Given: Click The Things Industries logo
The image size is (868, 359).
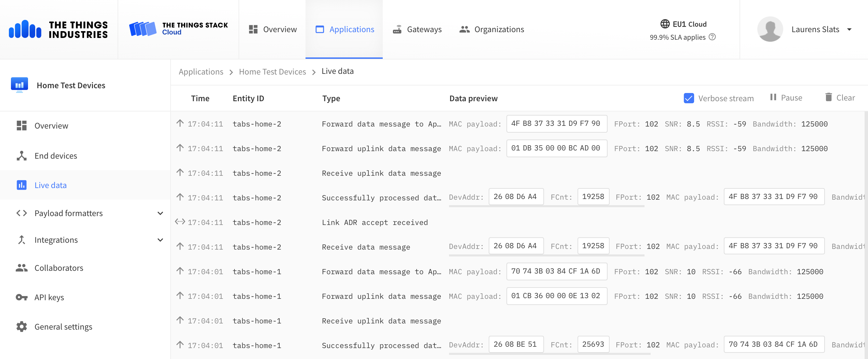Looking at the screenshot, I should coord(58,29).
